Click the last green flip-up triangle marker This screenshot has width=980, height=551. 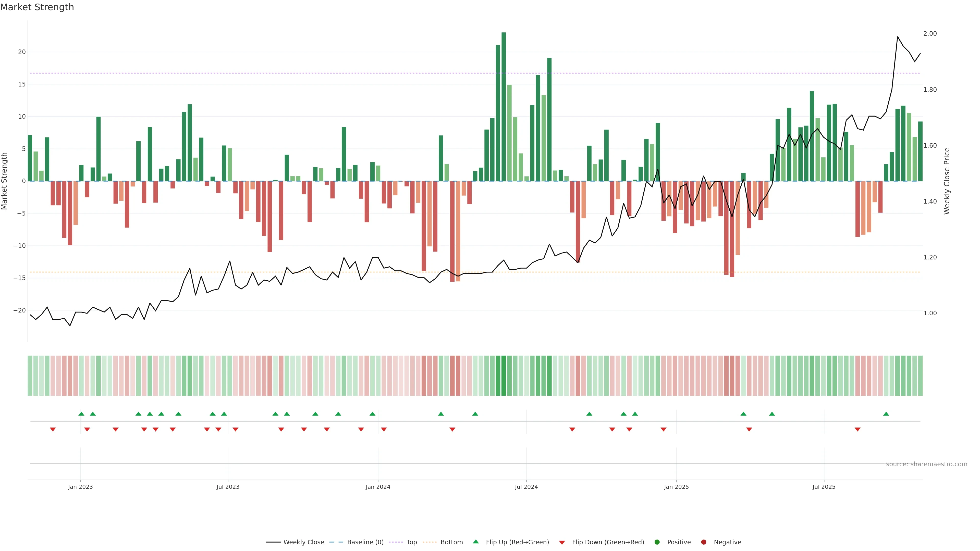tap(886, 414)
